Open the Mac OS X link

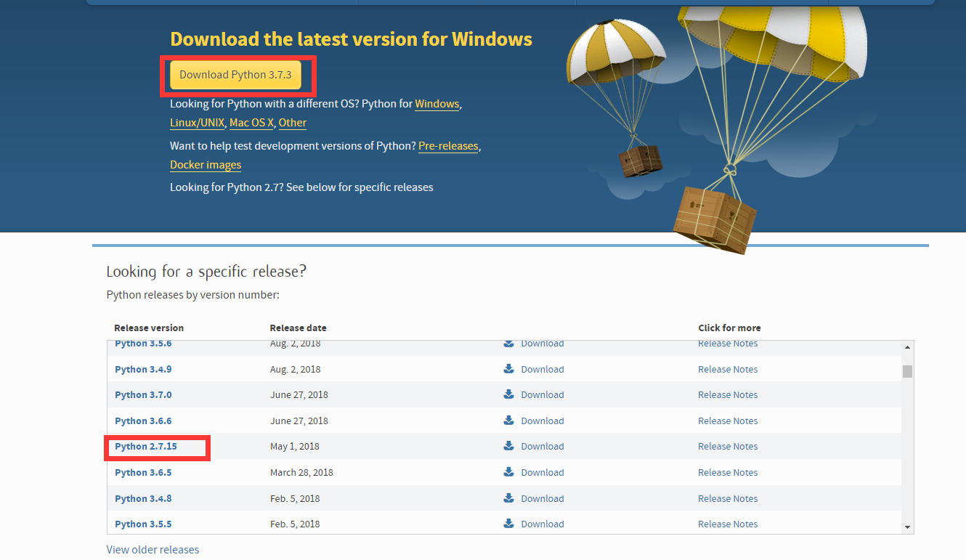251,123
